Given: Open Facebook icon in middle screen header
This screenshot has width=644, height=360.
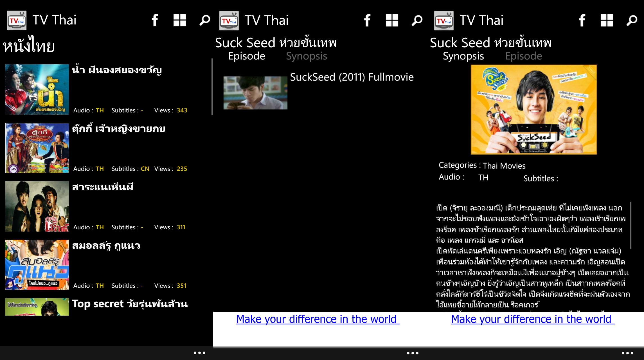Looking at the screenshot, I should (367, 20).
